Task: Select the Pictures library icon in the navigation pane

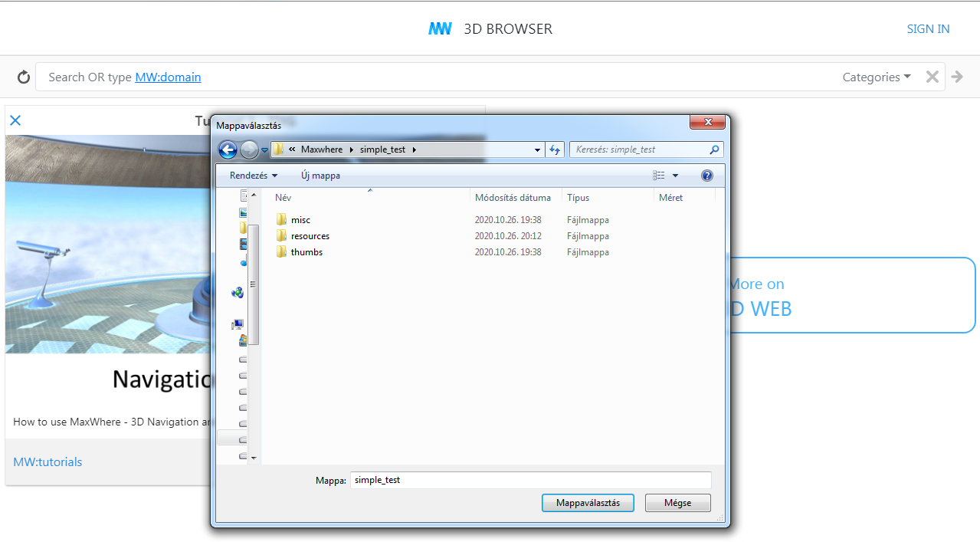Action: (x=243, y=212)
